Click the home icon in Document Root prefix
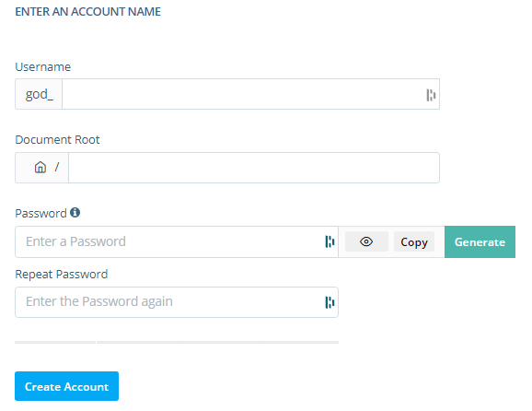The width and height of the screenshot is (532, 411). pos(40,167)
